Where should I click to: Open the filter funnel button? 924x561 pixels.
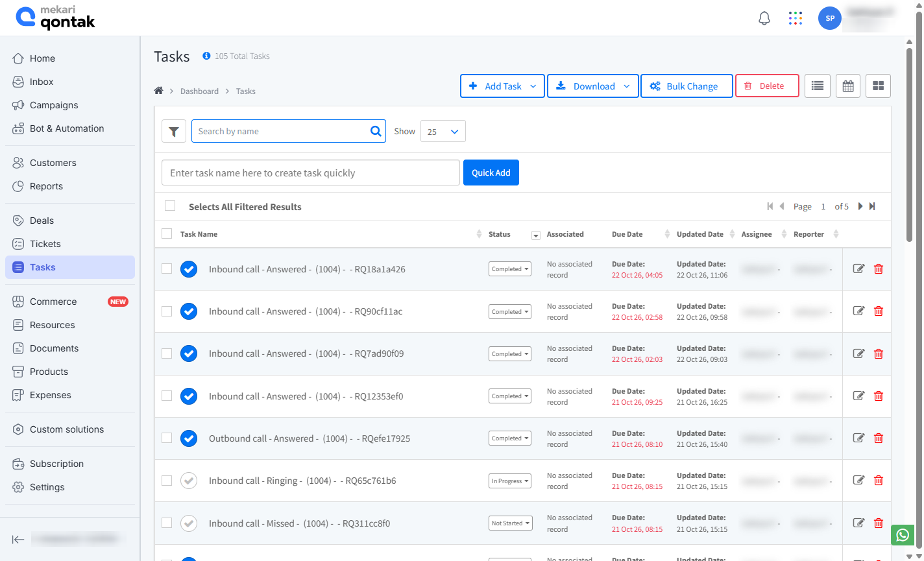(174, 131)
